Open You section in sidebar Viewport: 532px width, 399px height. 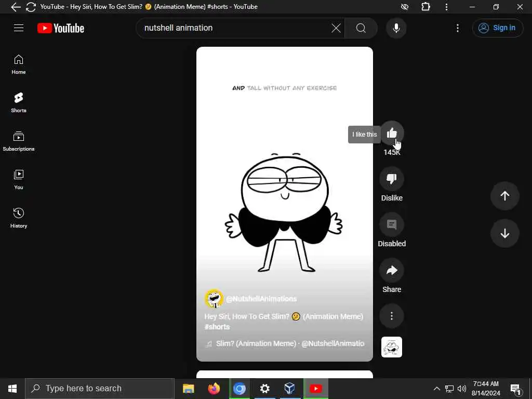[x=19, y=180]
